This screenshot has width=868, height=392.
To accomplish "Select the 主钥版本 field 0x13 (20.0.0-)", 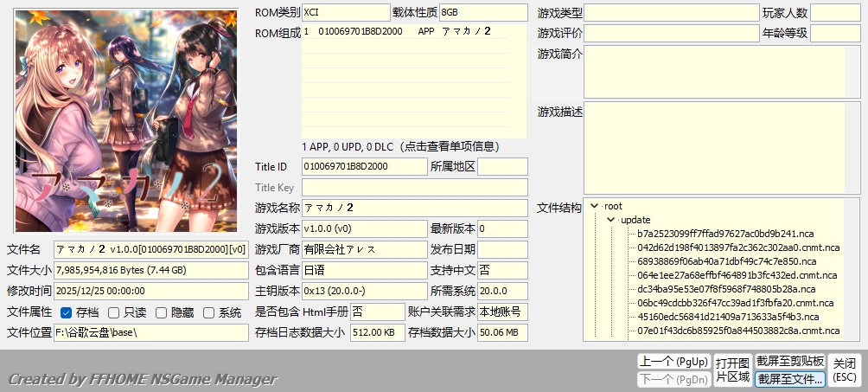I will (x=365, y=291).
